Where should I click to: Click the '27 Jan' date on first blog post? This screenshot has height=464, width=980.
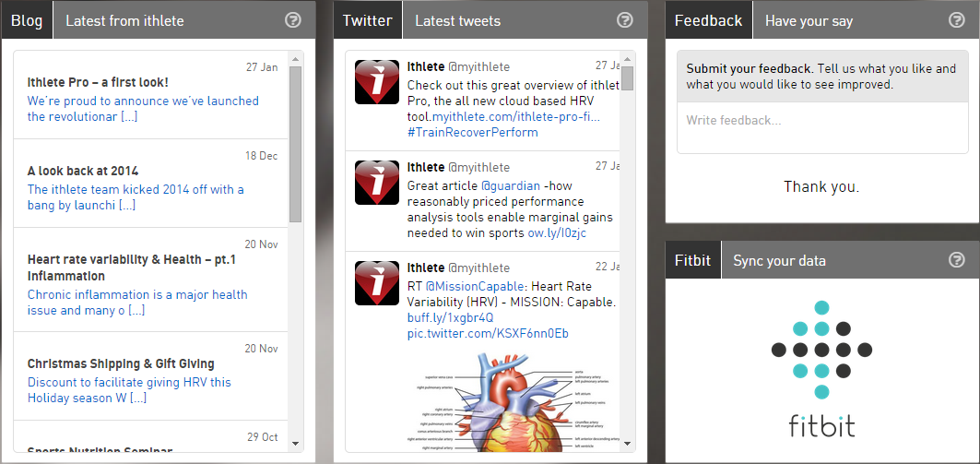[x=262, y=67]
